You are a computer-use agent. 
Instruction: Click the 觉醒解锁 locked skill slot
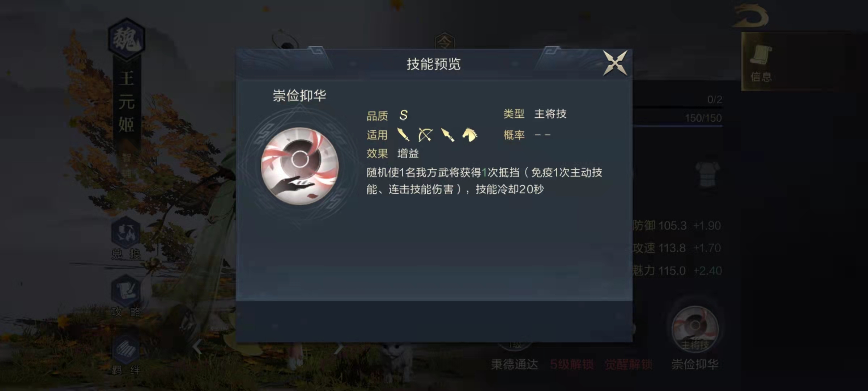coord(629,364)
